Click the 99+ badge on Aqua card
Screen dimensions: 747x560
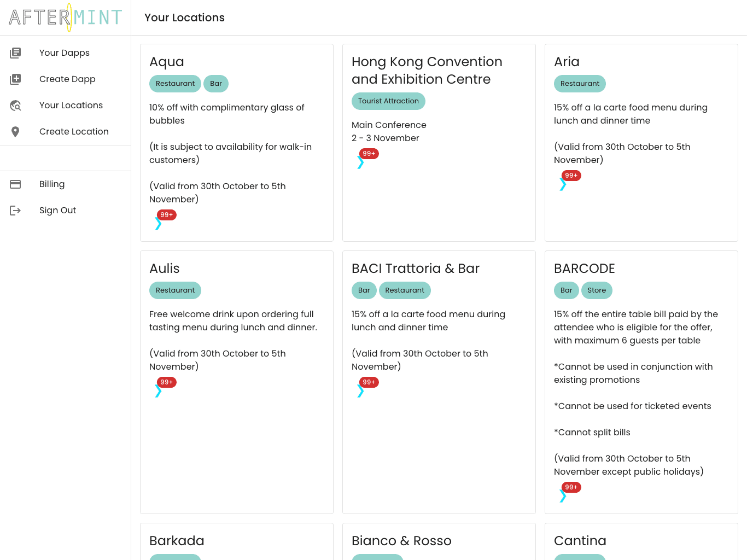point(167,215)
